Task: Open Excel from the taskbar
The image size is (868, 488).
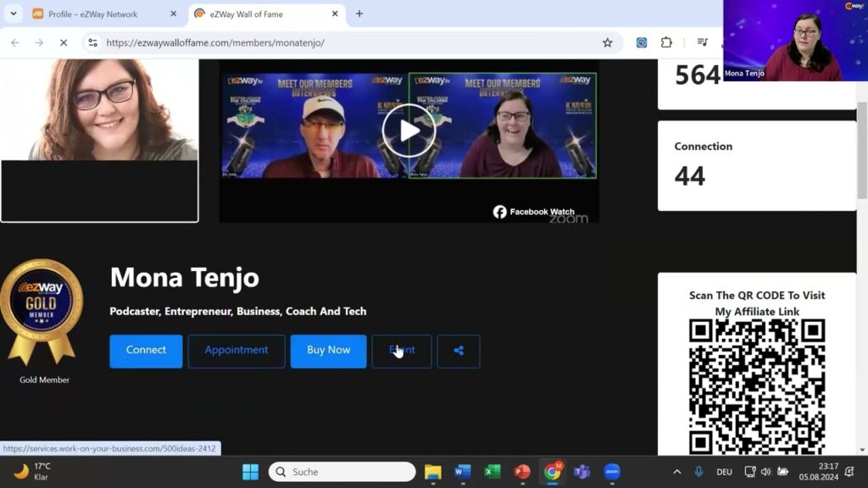Action: coord(492,472)
